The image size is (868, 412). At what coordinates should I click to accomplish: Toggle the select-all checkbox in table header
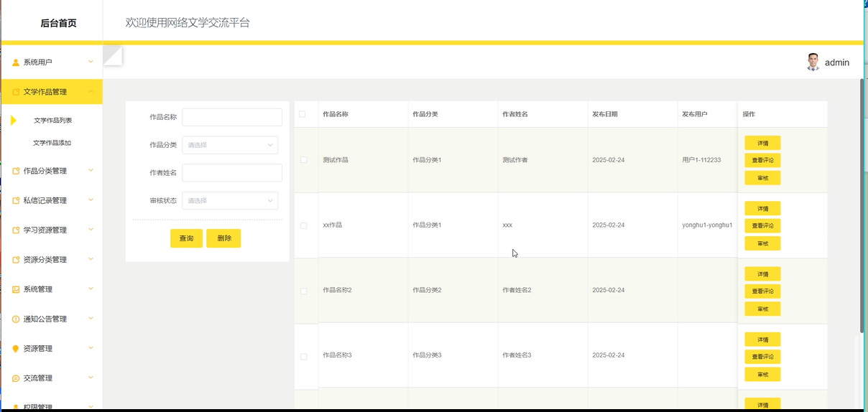coord(302,114)
